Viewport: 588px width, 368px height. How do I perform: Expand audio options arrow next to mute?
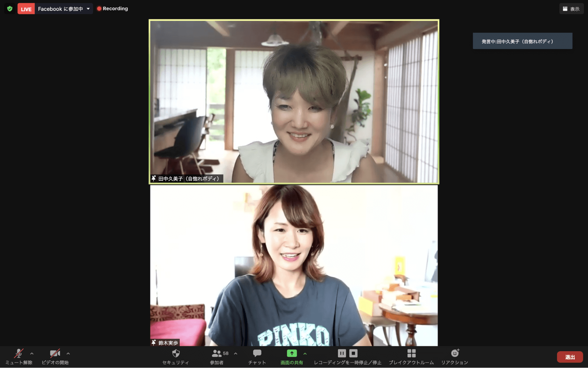click(32, 354)
